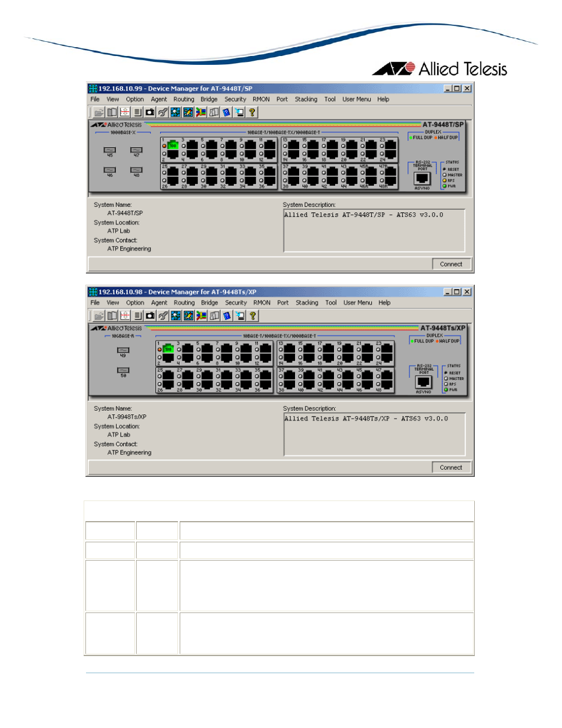Click the list icon in the AT-9448T/SP toolbar
The image size is (562, 728).
click(137, 112)
